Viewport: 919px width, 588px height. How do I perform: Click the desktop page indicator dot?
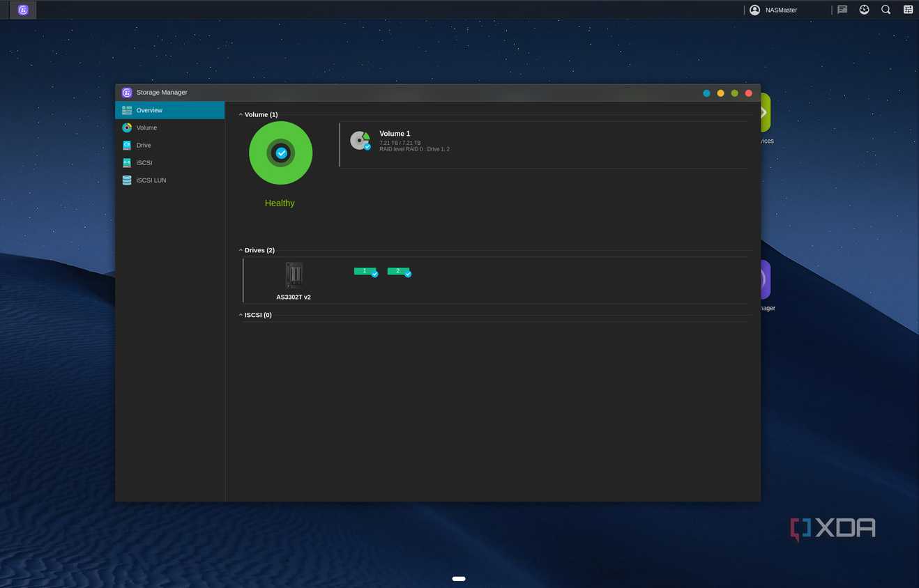click(x=459, y=579)
